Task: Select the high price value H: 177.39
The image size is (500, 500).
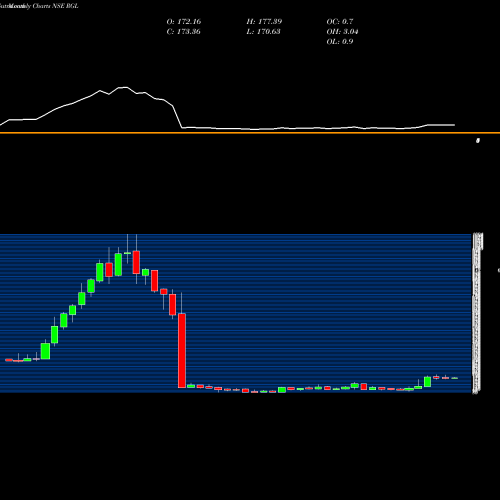Action: click(x=264, y=21)
